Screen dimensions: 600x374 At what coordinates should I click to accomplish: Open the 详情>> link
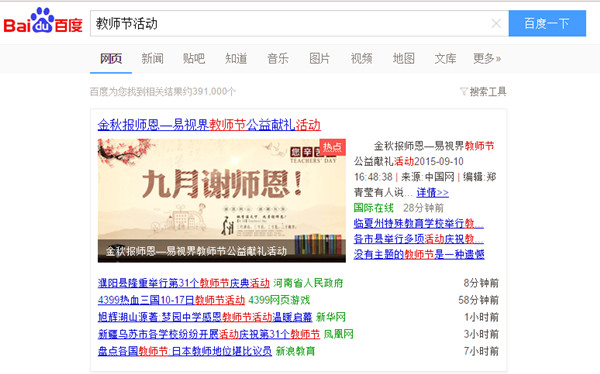pos(432,193)
